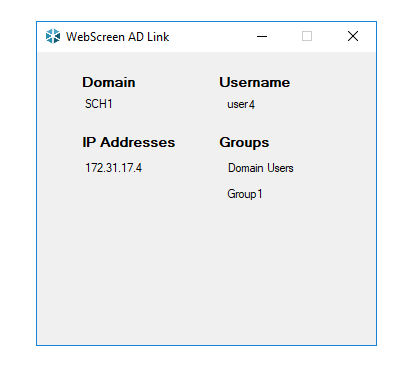The image size is (400, 371).
Task: Click the 'Group1' group entry
Action: click(x=245, y=194)
